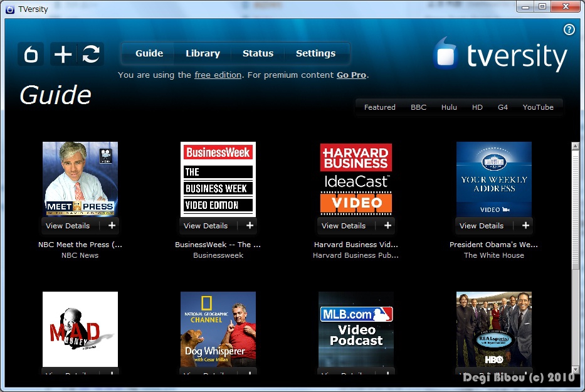Add President Obama's Weekly Address with plus
The image size is (585, 392).
(x=525, y=226)
